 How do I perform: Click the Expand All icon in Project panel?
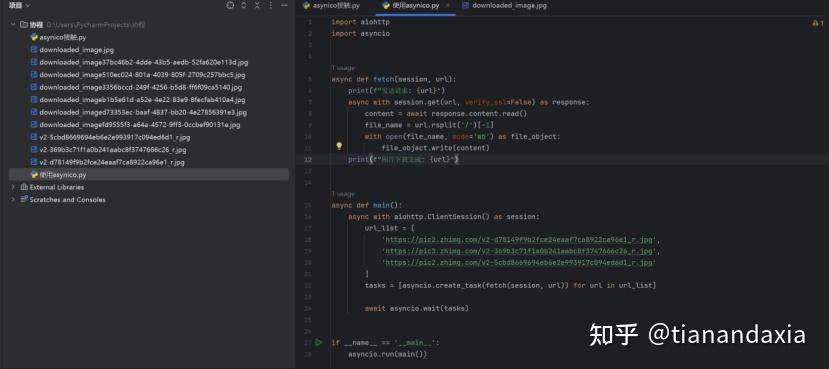point(244,5)
